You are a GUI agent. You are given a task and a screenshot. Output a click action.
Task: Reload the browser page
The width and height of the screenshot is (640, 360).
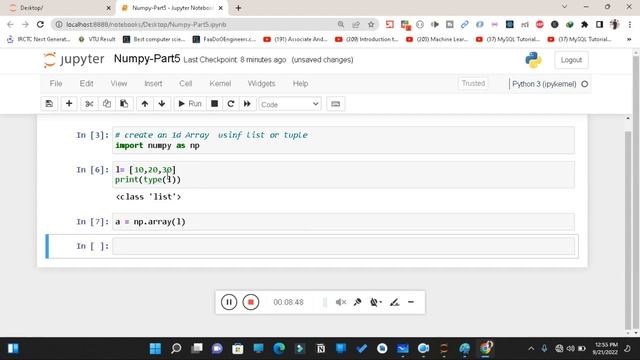click(x=40, y=24)
